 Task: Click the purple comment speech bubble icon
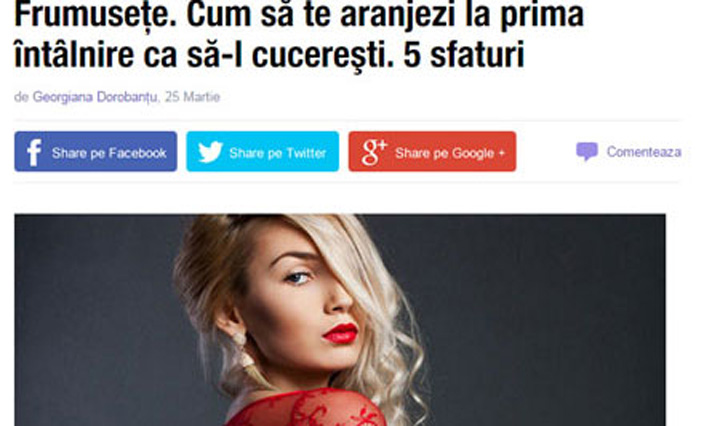pyautogui.click(x=587, y=151)
